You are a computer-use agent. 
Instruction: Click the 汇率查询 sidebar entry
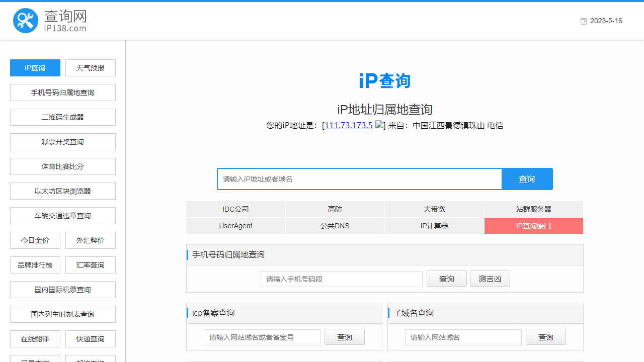tap(90, 264)
